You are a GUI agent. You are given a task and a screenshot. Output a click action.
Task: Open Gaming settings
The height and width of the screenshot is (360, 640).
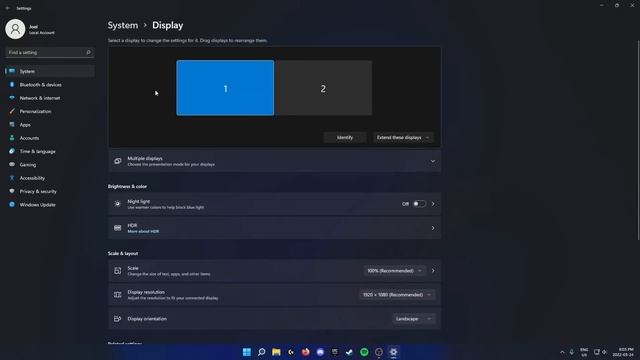point(49,164)
